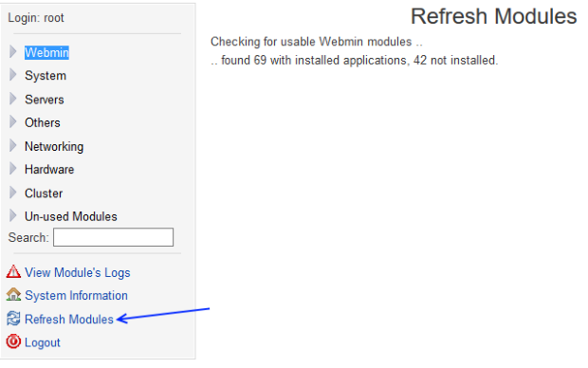Click the red power icon for Logout

[13, 341]
